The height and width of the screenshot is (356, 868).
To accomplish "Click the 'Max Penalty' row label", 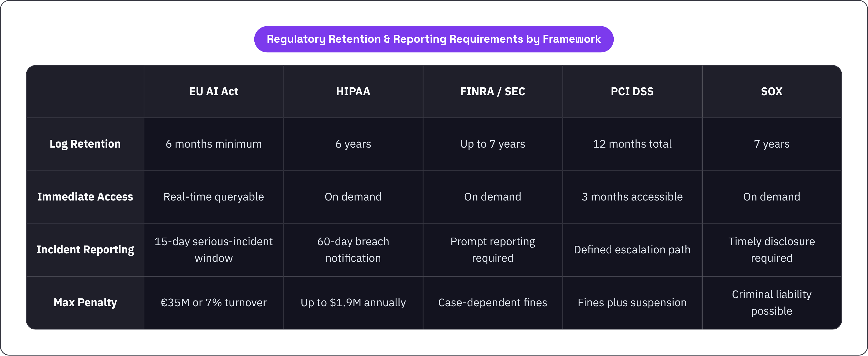I will 85,303.
